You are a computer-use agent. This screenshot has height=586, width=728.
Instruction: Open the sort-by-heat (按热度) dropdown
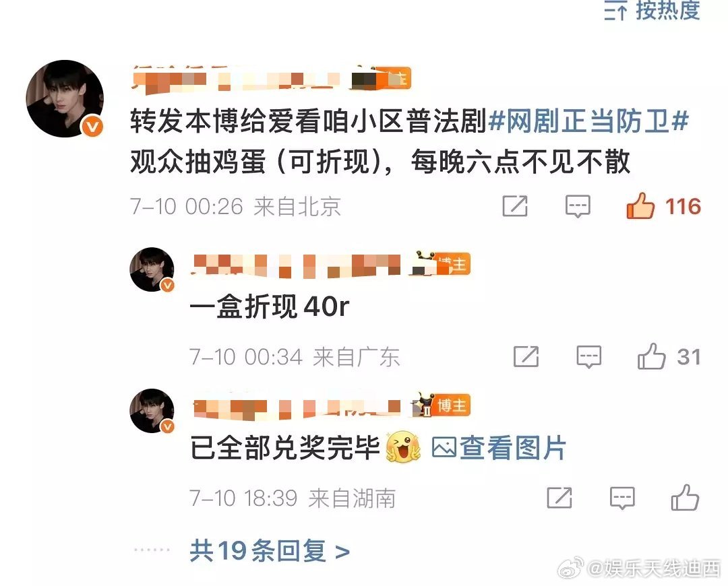652,10
